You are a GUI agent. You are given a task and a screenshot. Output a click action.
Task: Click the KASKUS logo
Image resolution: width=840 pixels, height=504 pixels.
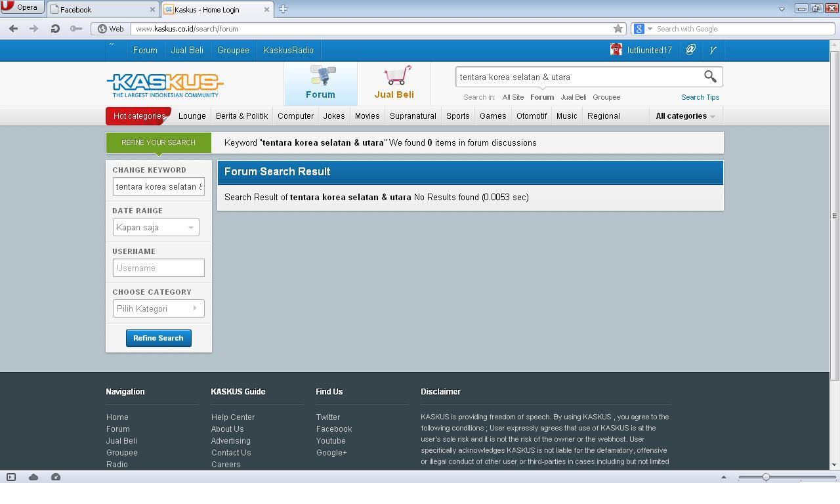tap(165, 85)
